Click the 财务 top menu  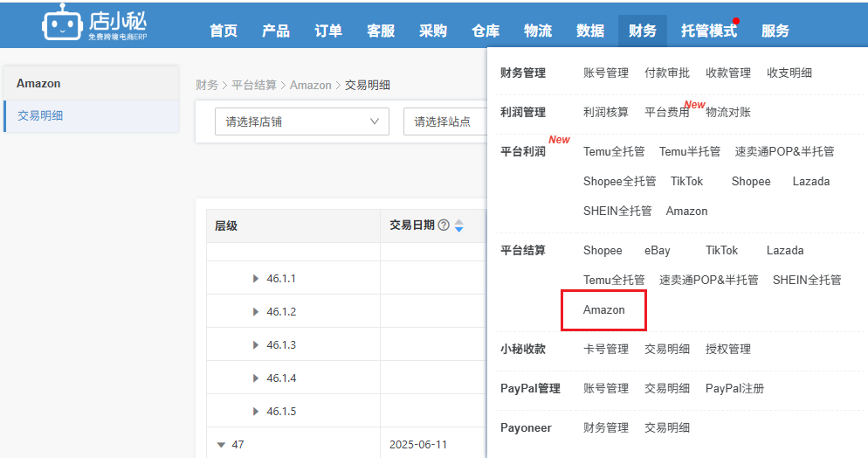(643, 31)
